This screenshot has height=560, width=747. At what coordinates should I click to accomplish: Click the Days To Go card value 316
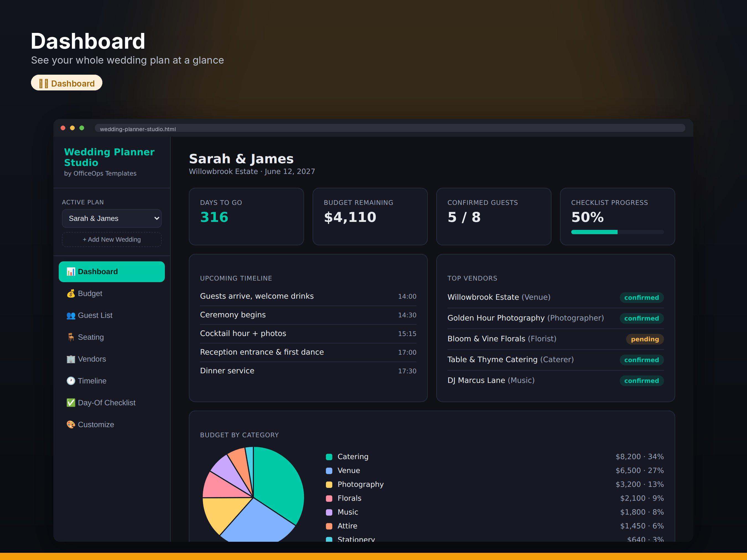[x=214, y=217]
